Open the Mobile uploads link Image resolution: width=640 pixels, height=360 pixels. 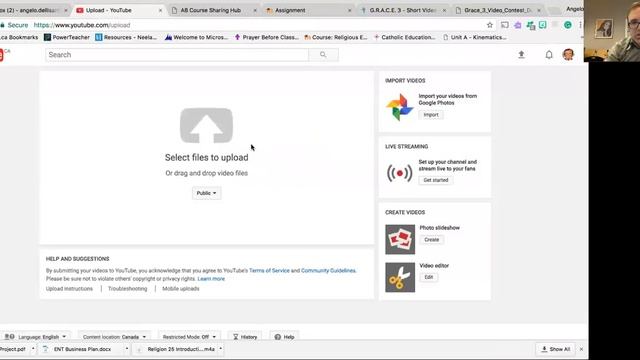coord(181,289)
